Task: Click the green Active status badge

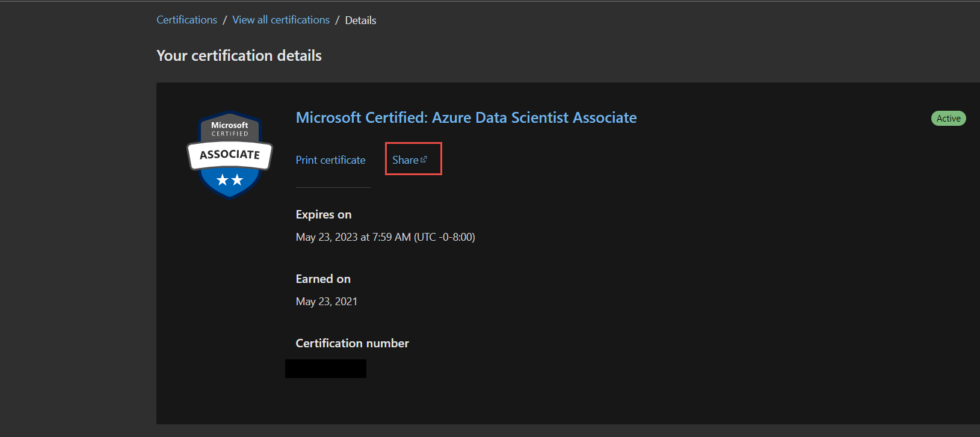Action: click(948, 119)
